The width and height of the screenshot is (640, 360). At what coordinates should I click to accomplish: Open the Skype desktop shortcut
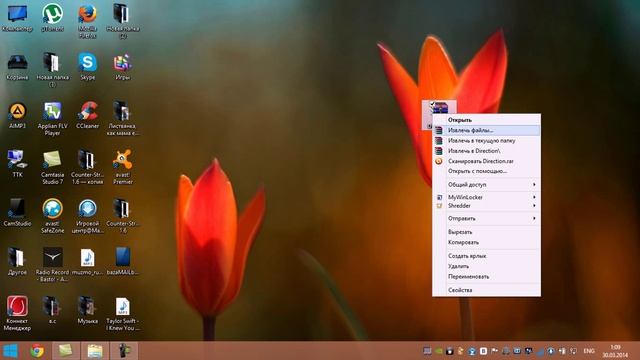(87, 66)
